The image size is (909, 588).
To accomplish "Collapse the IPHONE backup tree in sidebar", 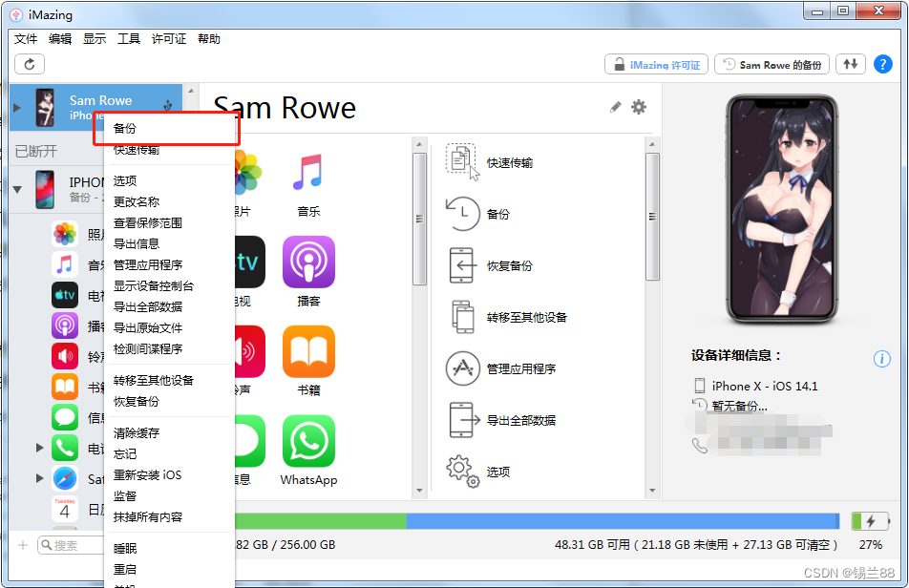I will 17,189.
